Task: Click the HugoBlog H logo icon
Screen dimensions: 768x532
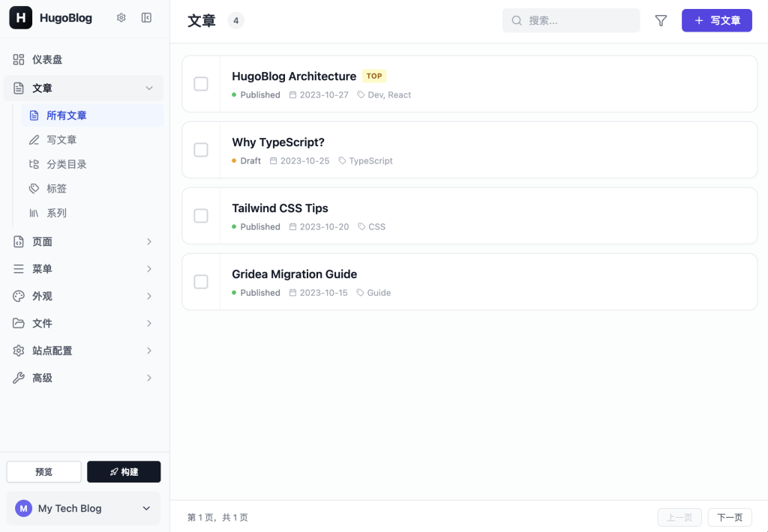Action: click(x=20, y=18)
